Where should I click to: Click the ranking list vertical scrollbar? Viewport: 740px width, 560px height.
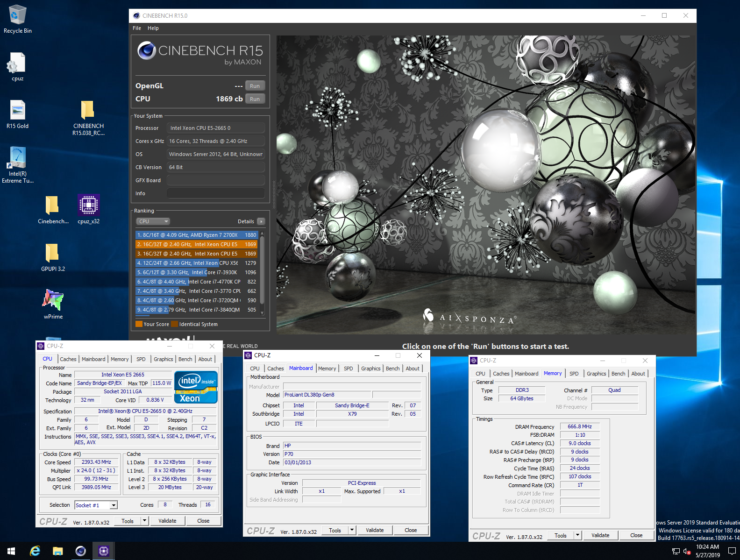[x=262, y=273]
